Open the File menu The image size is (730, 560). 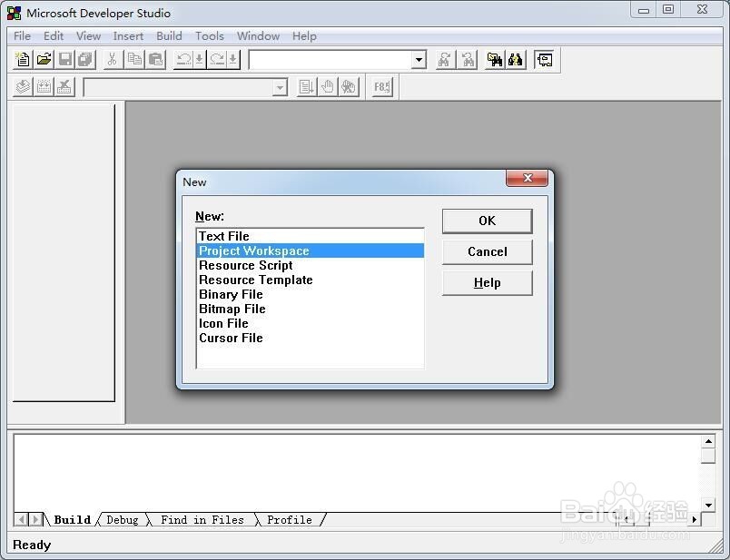(x=22, y=35)
